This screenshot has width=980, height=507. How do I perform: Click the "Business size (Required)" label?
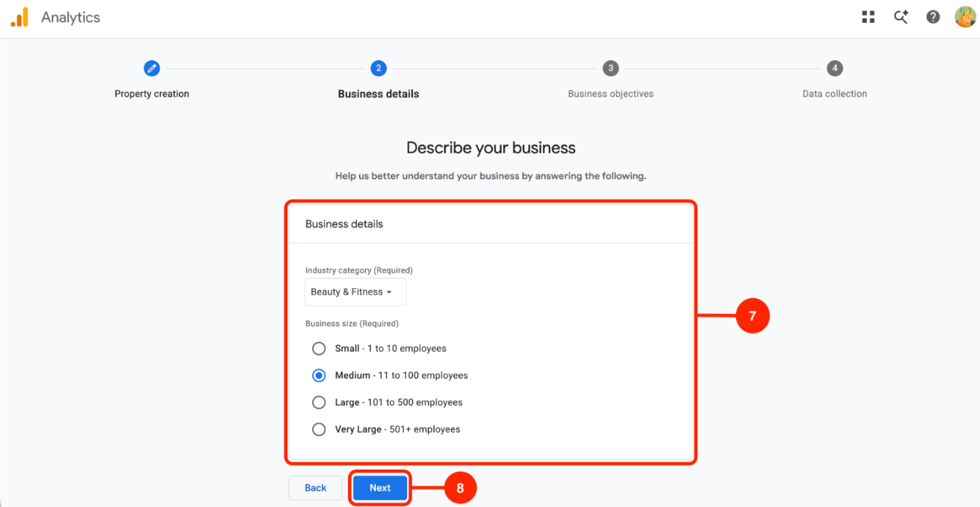352,324
